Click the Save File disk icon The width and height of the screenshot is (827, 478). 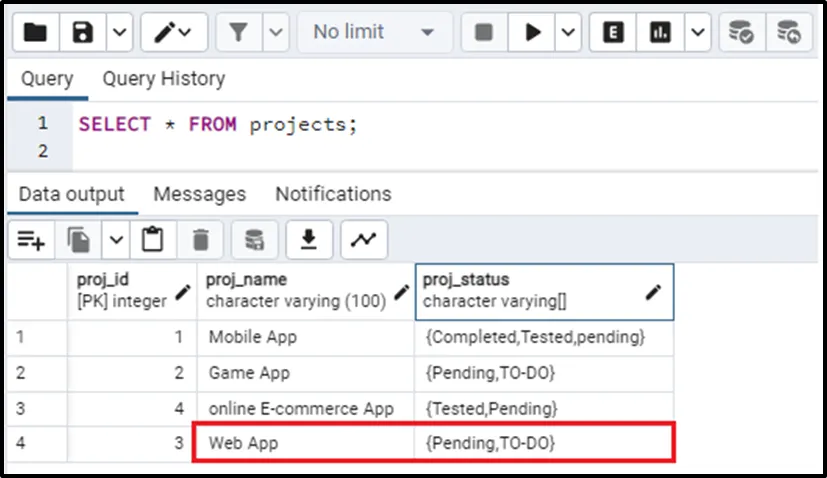(x=83, y=33)
